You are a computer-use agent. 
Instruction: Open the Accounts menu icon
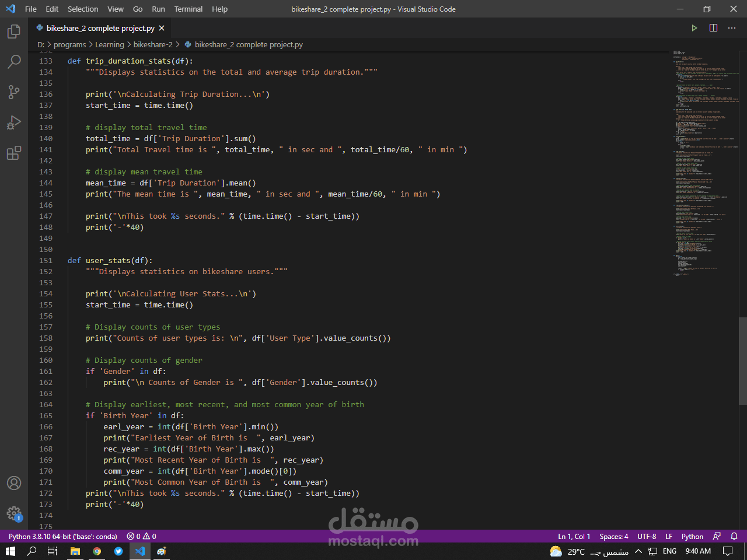point(14,483)
